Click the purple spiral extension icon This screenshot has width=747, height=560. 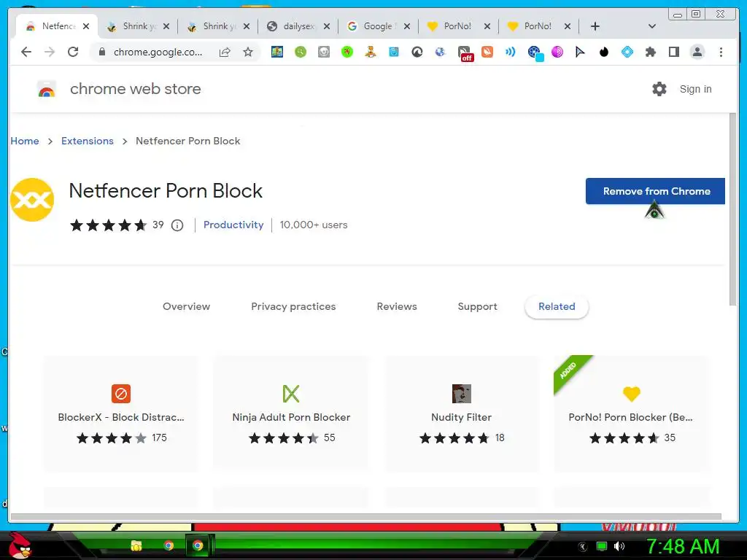point(557,52)
